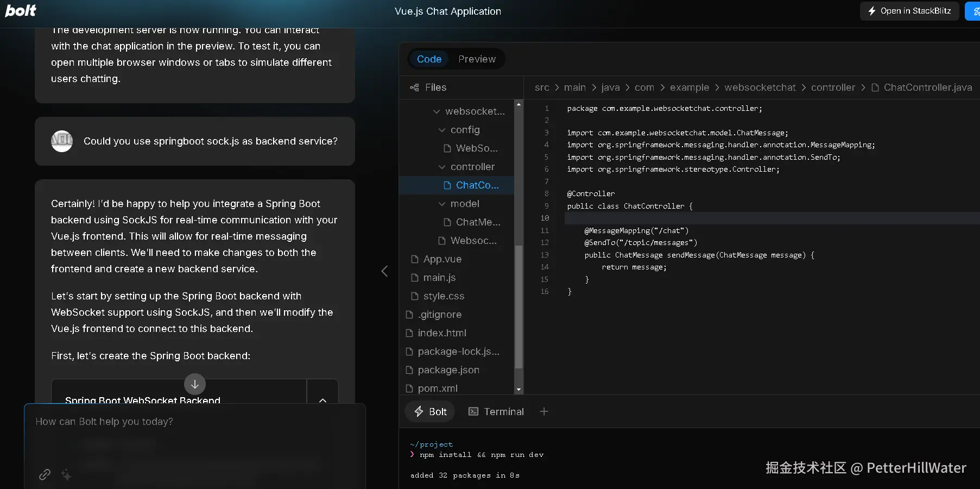
Task: Click java in the breadcrumb path
Action: coord(610,87)
